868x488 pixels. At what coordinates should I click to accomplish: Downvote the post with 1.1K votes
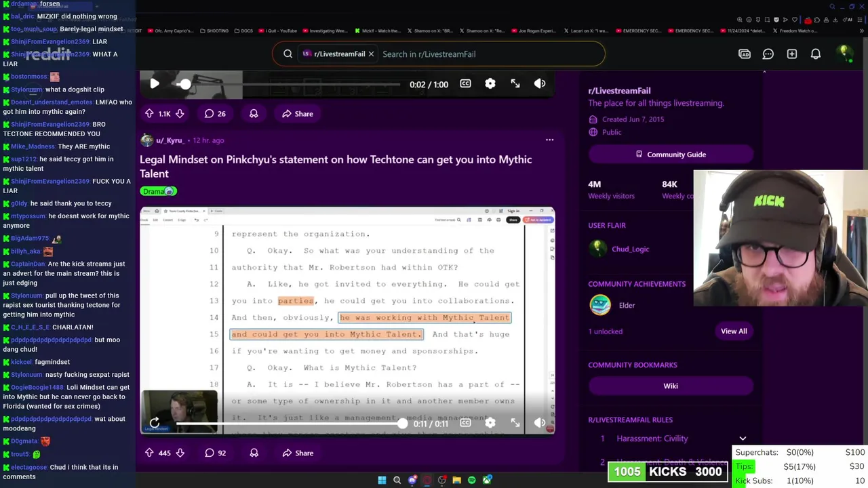[180, 114]
